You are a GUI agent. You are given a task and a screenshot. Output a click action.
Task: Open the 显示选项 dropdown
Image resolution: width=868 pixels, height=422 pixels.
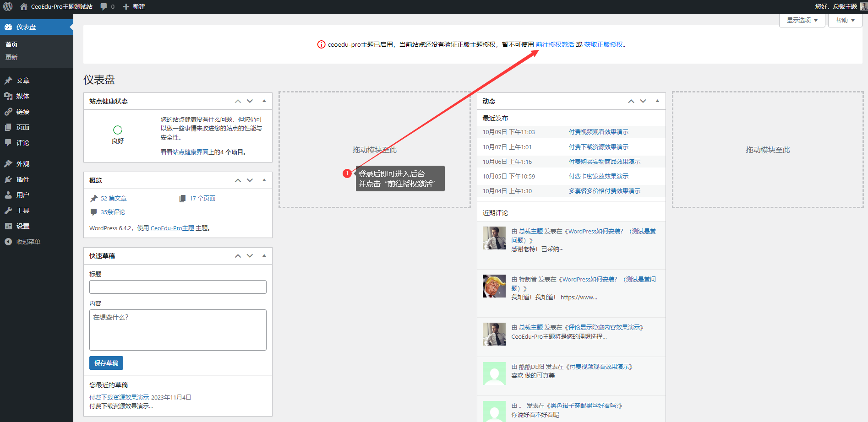(x=802, y=20)
